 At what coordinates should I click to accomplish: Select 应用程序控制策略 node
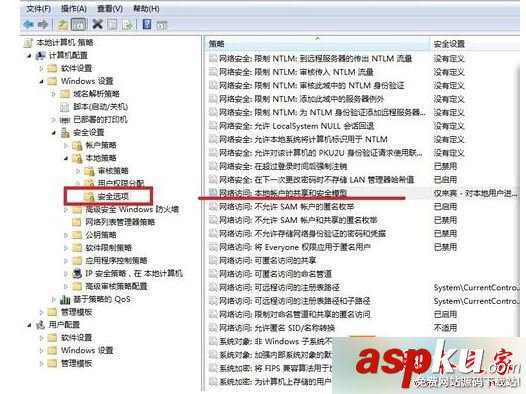click(116, 261)
